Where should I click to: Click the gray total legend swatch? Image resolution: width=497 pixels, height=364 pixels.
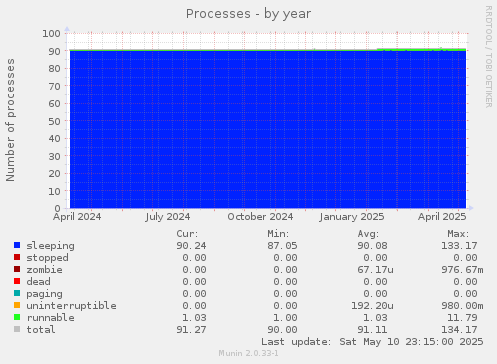tap(17, 329)
